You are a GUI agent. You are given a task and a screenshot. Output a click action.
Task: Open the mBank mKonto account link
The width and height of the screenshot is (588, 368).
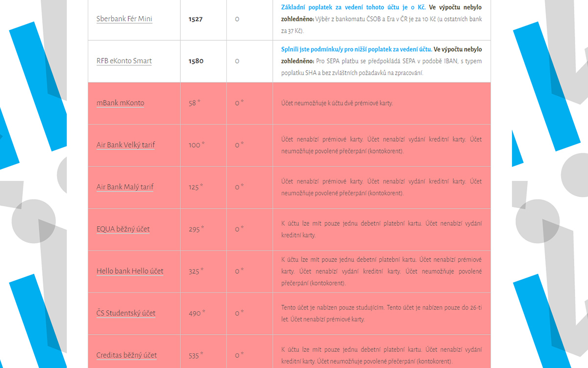pyautogui.click(x=120, y=103)
